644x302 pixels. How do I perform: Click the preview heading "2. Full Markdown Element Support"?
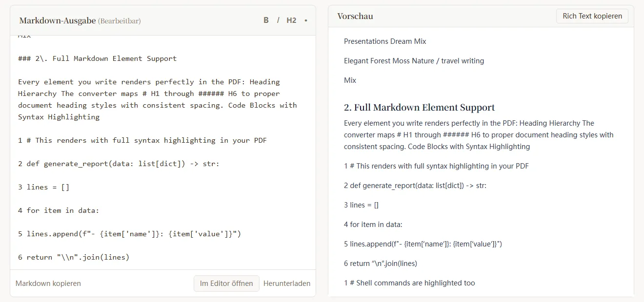click(420, 108)
